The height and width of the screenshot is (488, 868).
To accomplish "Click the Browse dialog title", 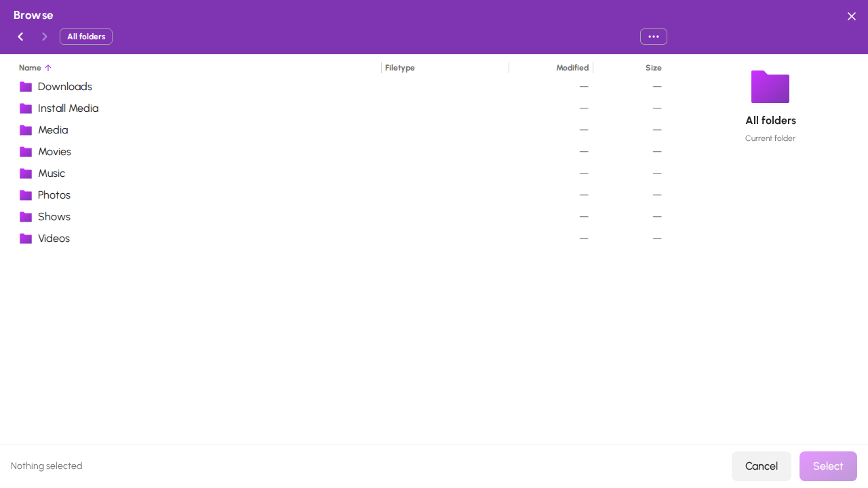I will (x=33, y=15).
